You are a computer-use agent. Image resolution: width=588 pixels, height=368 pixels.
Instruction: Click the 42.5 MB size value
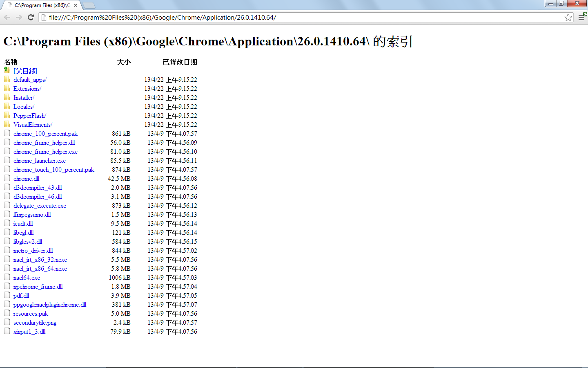click(119, 179)
